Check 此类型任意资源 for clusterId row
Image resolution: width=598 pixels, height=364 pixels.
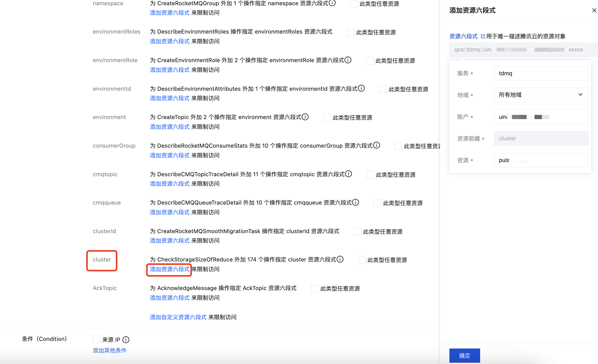[357, 232]
